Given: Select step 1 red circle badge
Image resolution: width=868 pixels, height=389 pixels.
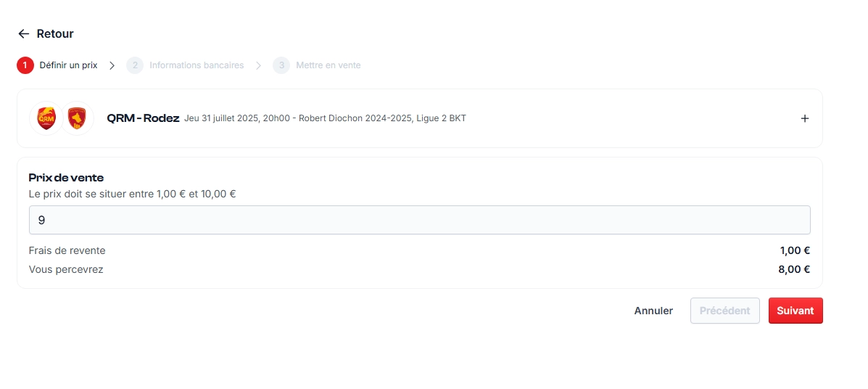Looking at the screenshot, I should (25, 65).
